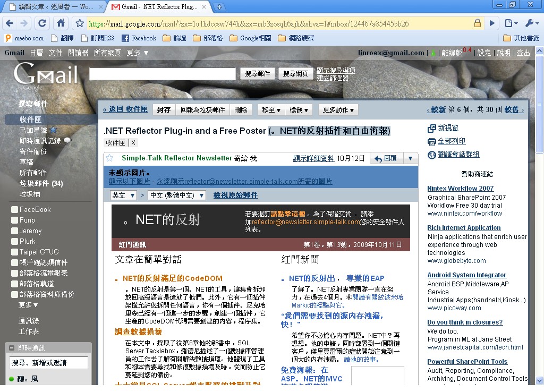Star this Simple-Talk message
This screenshot has width=544, height=392.
tap(109, 158)
